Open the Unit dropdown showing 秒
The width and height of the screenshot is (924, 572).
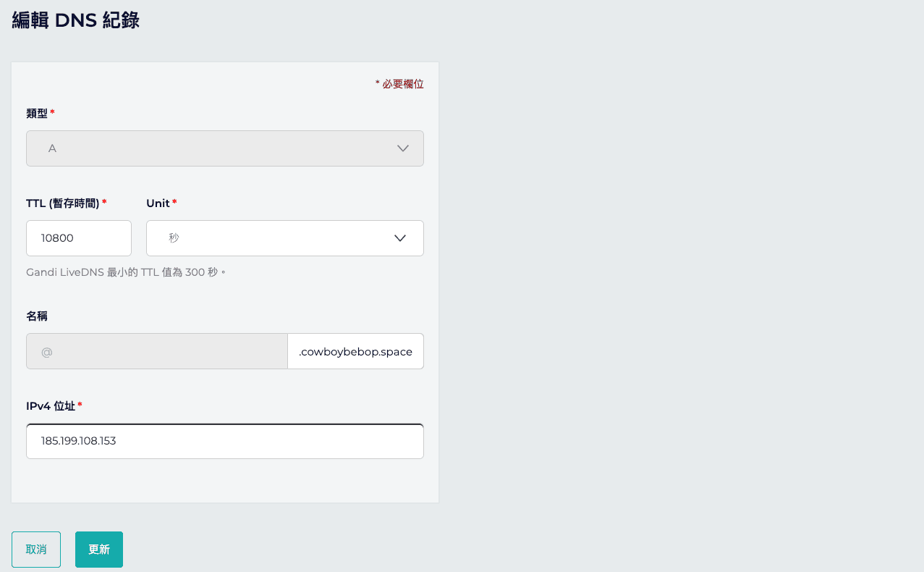coord(285,238)
